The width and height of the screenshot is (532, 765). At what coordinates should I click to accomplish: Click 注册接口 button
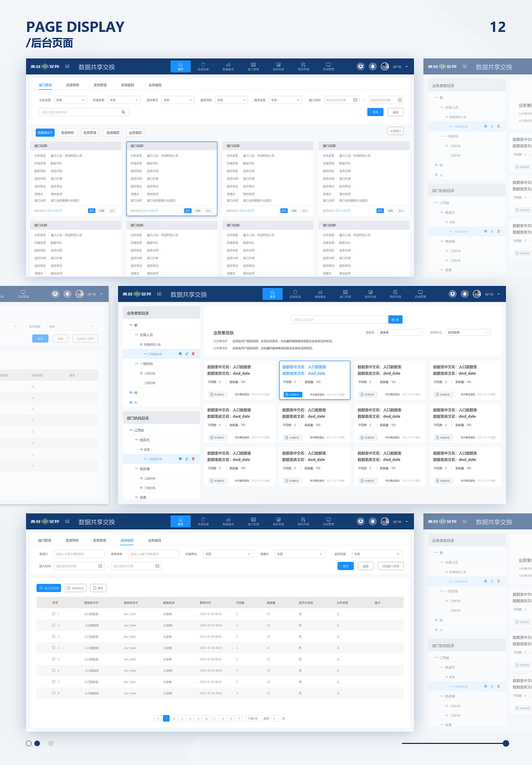coord(395,131)
